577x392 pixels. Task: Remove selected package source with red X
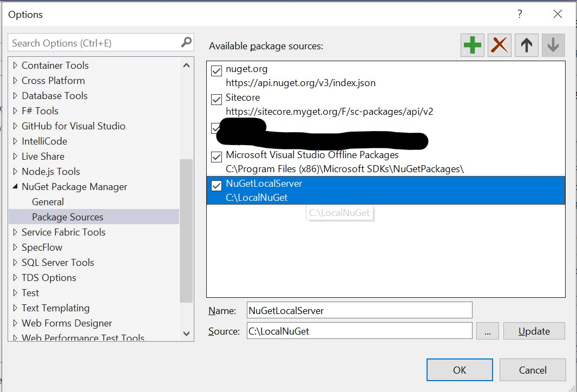(x=500, y=45)
